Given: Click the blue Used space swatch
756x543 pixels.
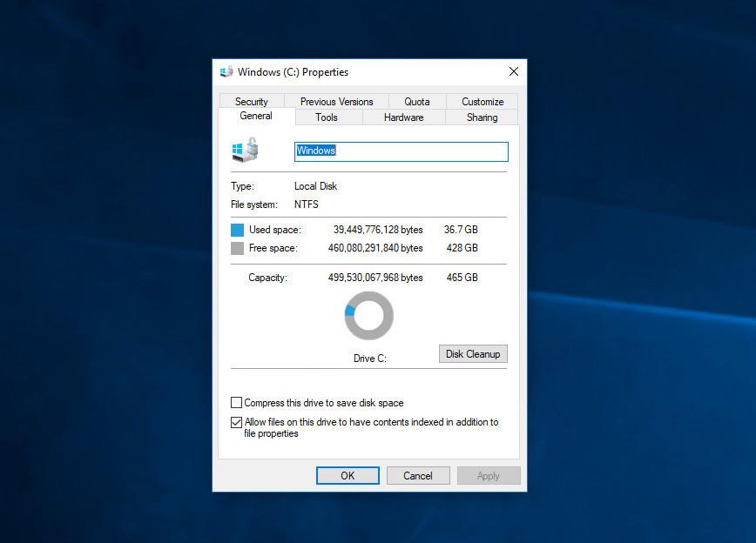Looking at the screenshot, I should tap(237, 230).
